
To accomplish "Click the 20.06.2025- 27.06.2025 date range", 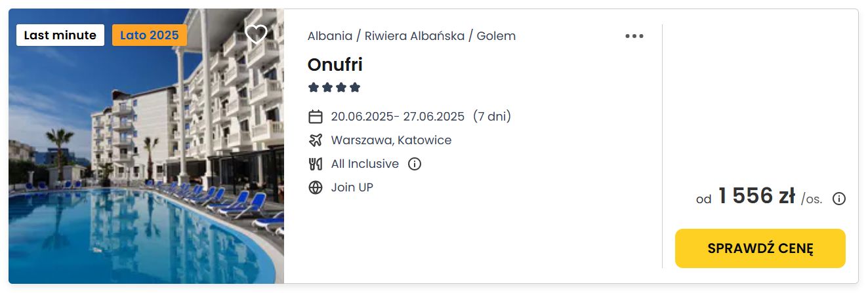I will pyautogui.click(x=398, y=117).
